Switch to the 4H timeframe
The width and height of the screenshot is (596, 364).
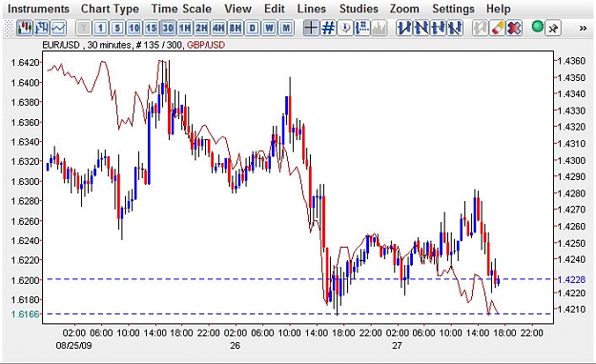click(218, 29)
